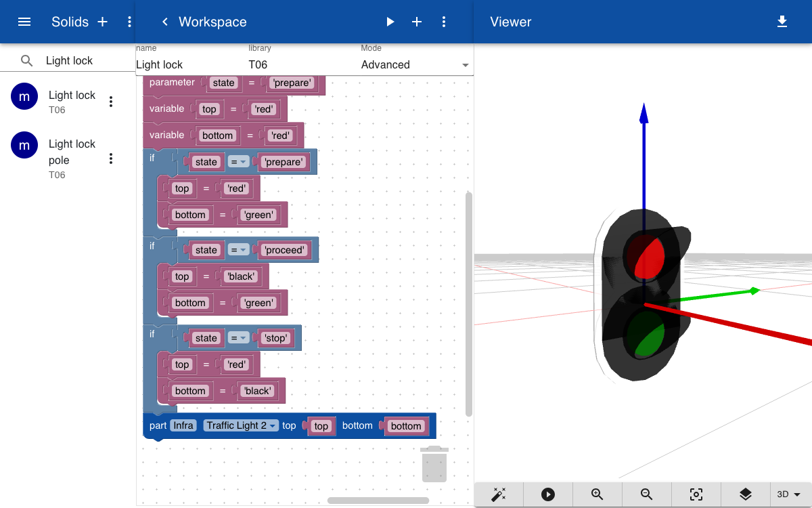812x508 pixels.
Task: Open the layers tool in viewer
Action: (746, 494)
